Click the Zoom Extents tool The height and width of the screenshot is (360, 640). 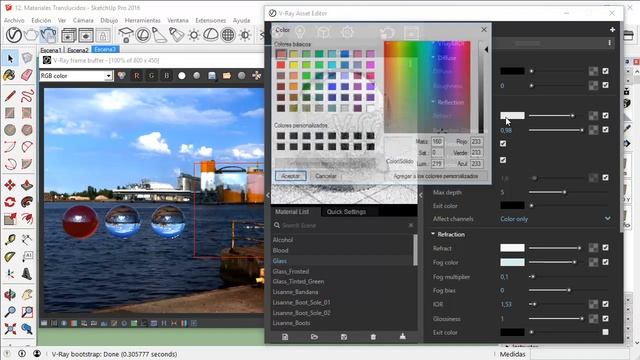(10, 329)
